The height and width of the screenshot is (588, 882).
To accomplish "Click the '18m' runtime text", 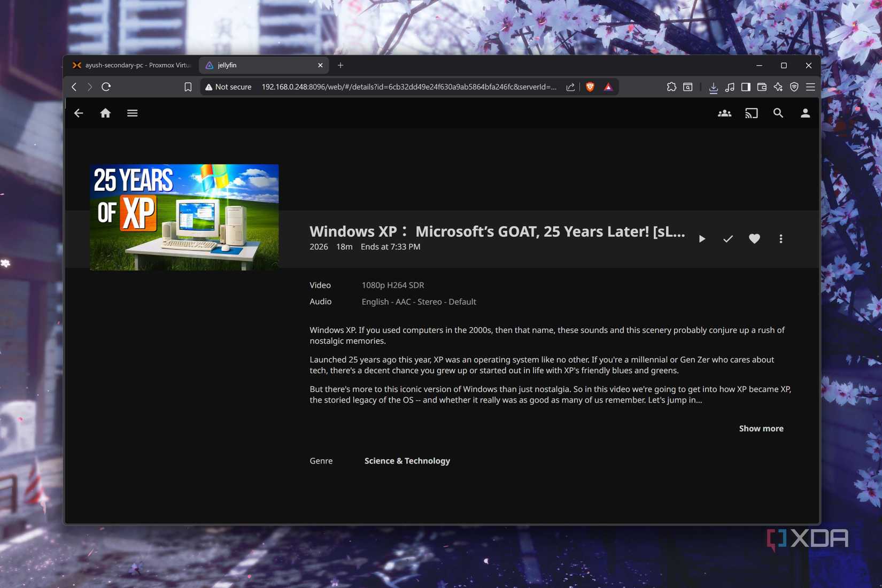I will 344,247.
